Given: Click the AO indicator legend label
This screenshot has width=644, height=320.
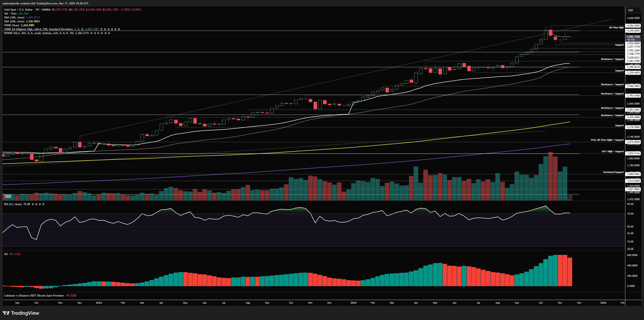Looking at the screenshot, I should (x=6, y=254).
